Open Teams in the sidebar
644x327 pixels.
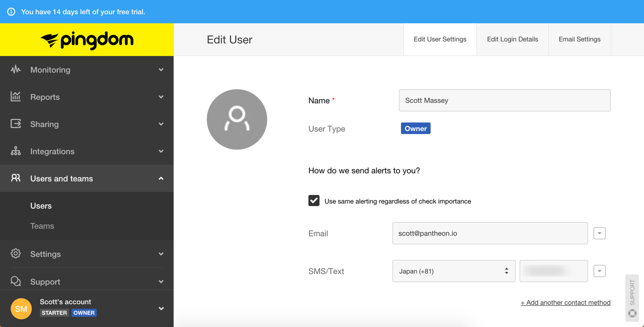coord(42,226)
